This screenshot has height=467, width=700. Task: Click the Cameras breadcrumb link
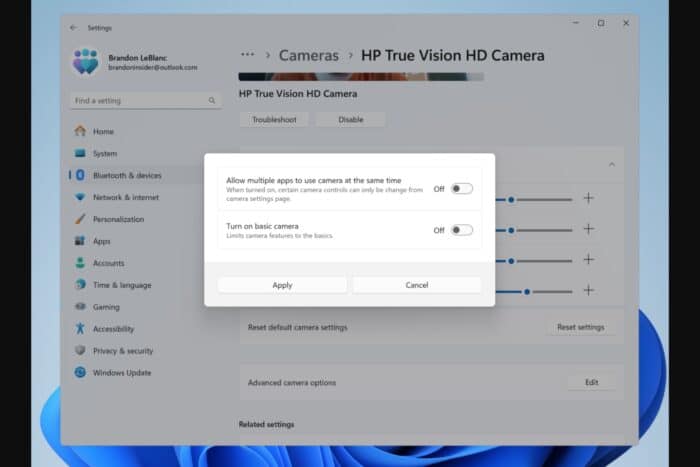pos(308,55)
